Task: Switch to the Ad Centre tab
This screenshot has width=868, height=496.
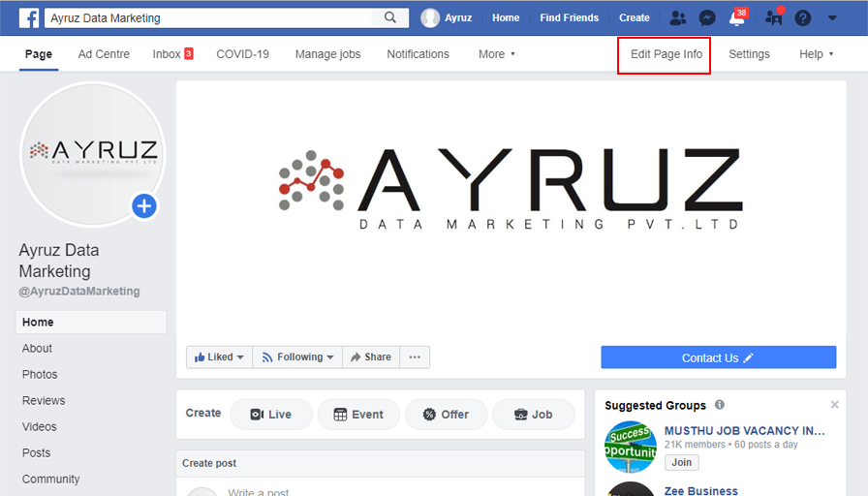Action: [104, 54]
